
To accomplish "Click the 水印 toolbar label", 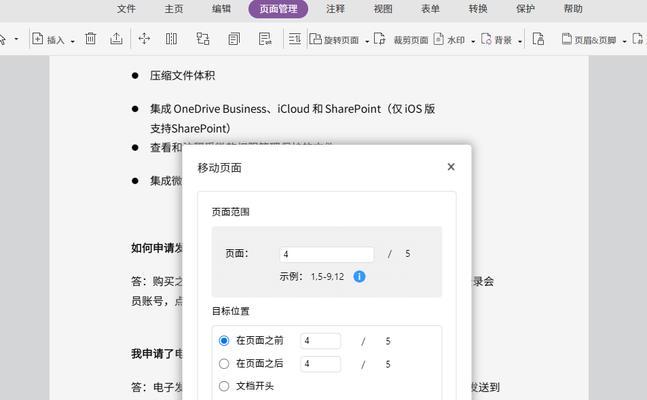I will pyautogui.click(x=456, y=40).
